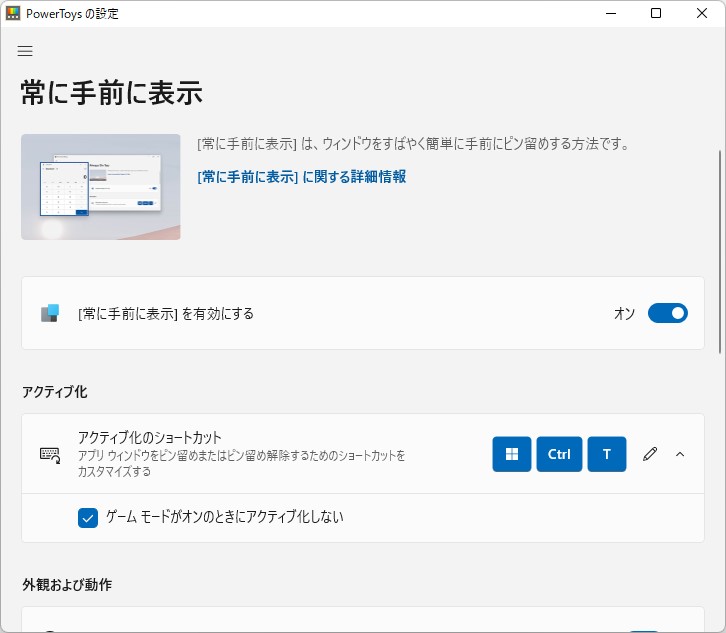Uncheck ゲーム モードがオンのときにアクティブ化しない checkbox
This screenshot has width=726, height=633.
point(88,518)
